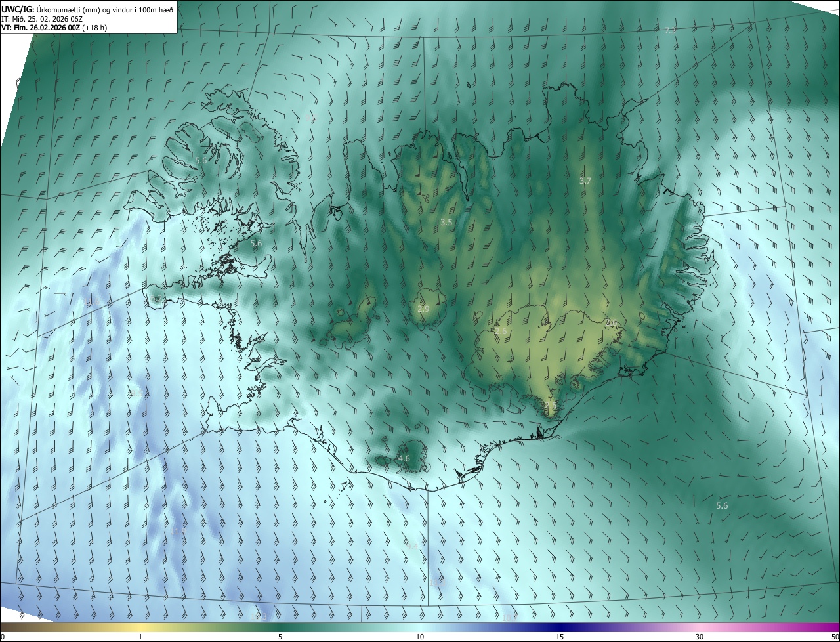Pick the pale pink color-bar segment above 30
840x642 pixels.
(700, 627)
